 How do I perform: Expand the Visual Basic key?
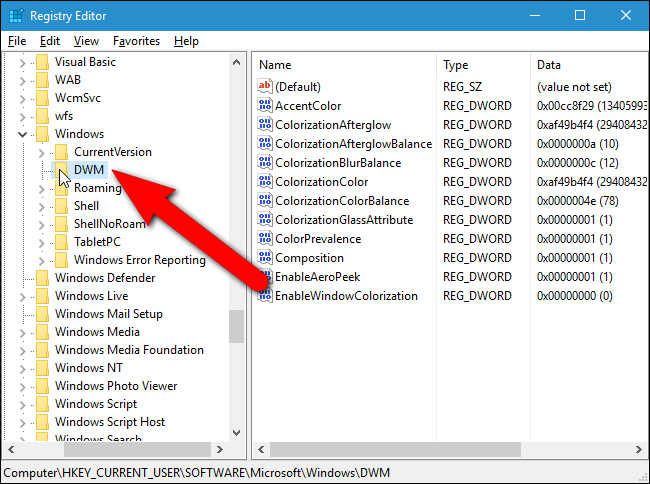[22, 63]
